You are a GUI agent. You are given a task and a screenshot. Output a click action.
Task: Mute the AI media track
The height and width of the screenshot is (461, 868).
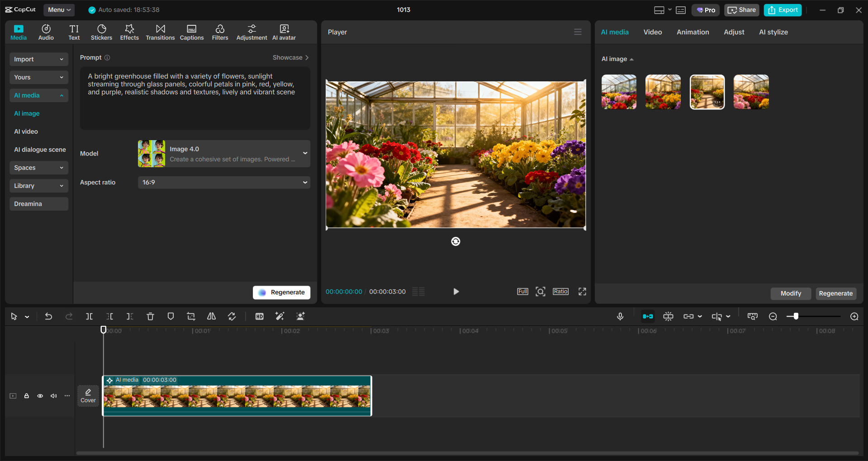[x=53, y=396]
